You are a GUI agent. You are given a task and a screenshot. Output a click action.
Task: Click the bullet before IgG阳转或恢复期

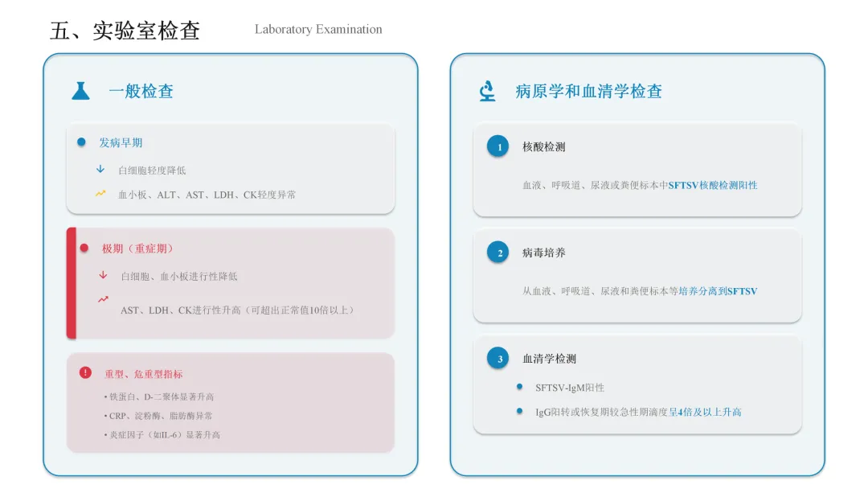(x=519, y=411)
